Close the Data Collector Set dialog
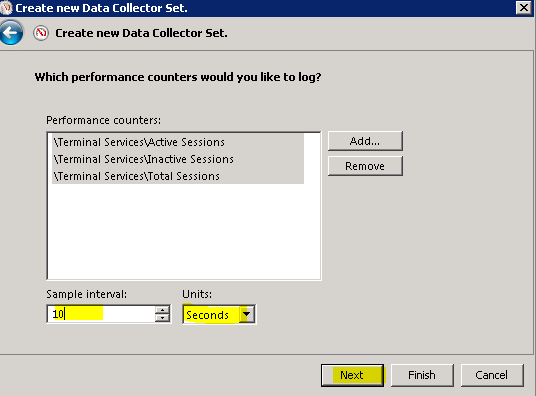The width and height of the screenshot is (536, 396). [524, 8]
